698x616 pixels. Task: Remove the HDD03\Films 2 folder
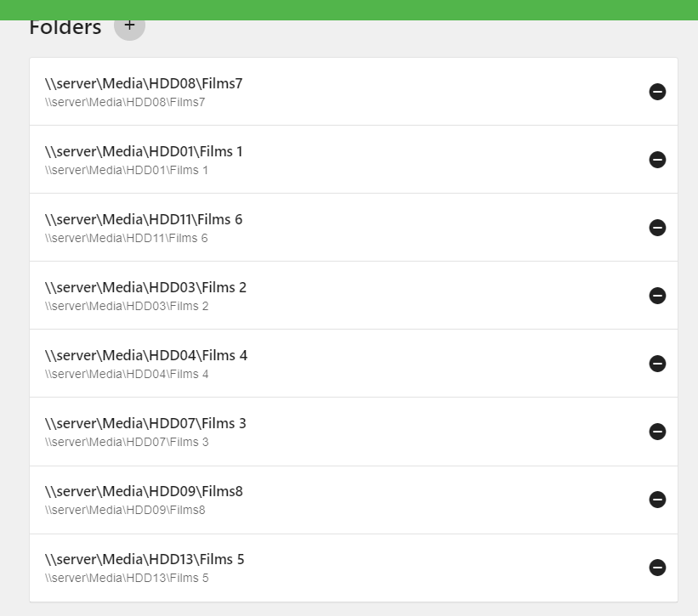tap(657, 296)
